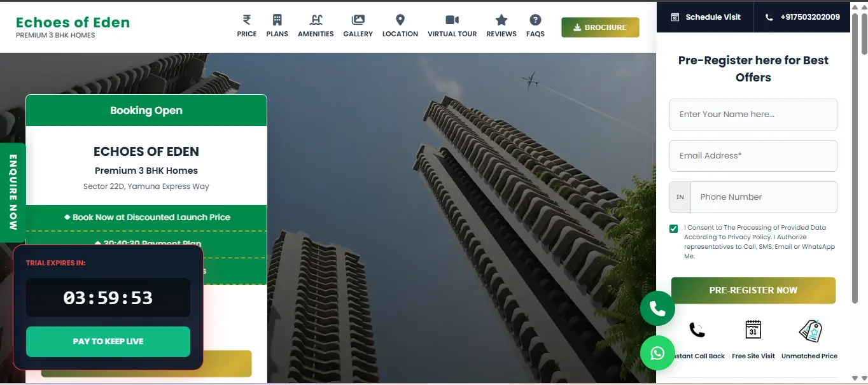Click the Schedule Visit calendar icon
Viewport: 868px width, 385px height.
tap(675, 17)
